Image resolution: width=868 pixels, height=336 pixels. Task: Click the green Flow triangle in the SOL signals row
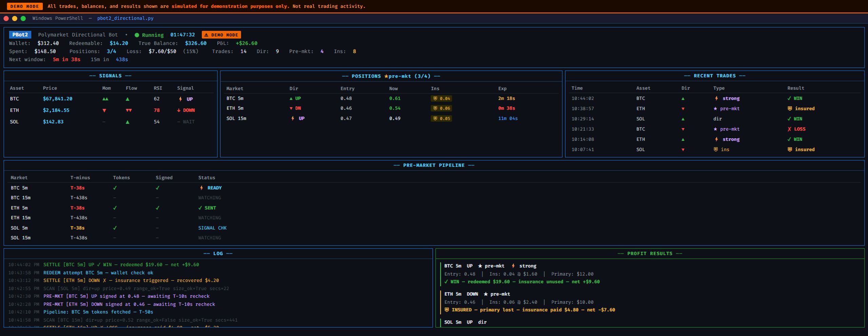[127, 122]
